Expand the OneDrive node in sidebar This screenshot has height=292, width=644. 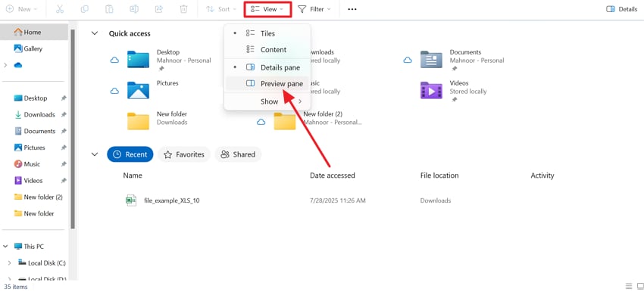[5, 65]
